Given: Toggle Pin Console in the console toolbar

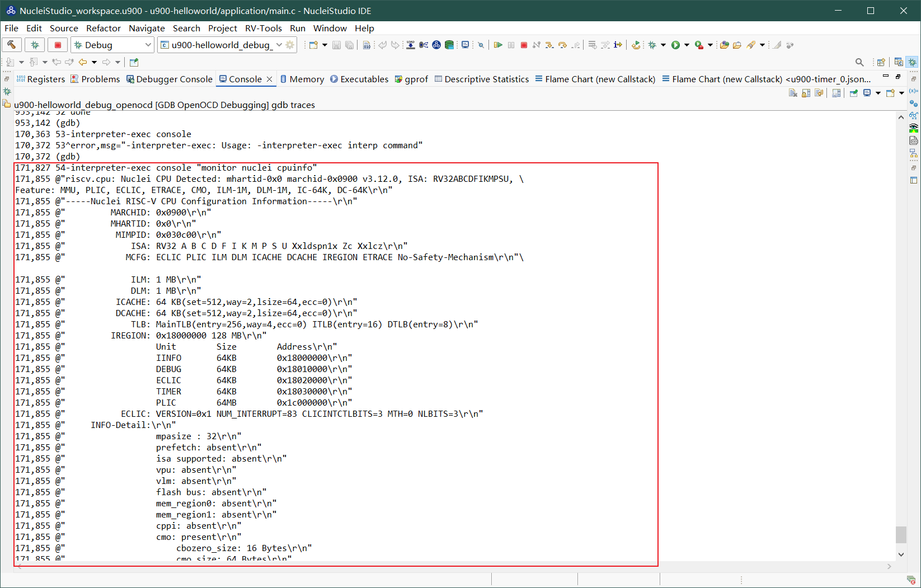Looking at the screenshot, I should pos(854,93).
